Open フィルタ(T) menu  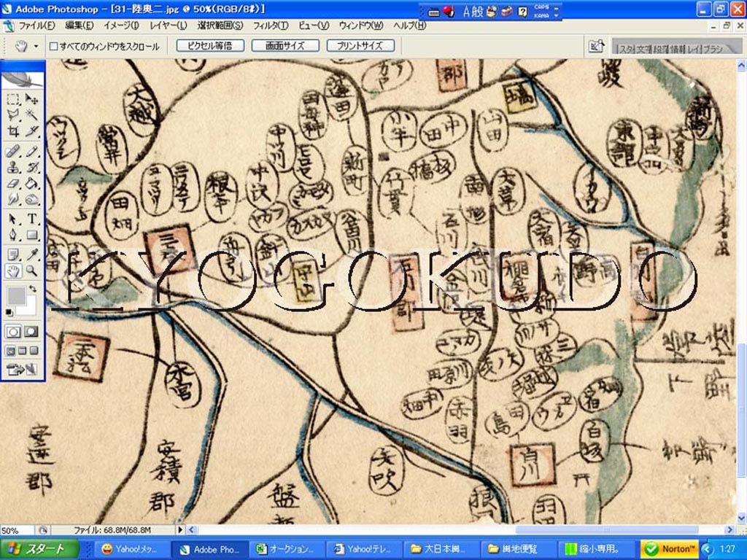(270, 26)
